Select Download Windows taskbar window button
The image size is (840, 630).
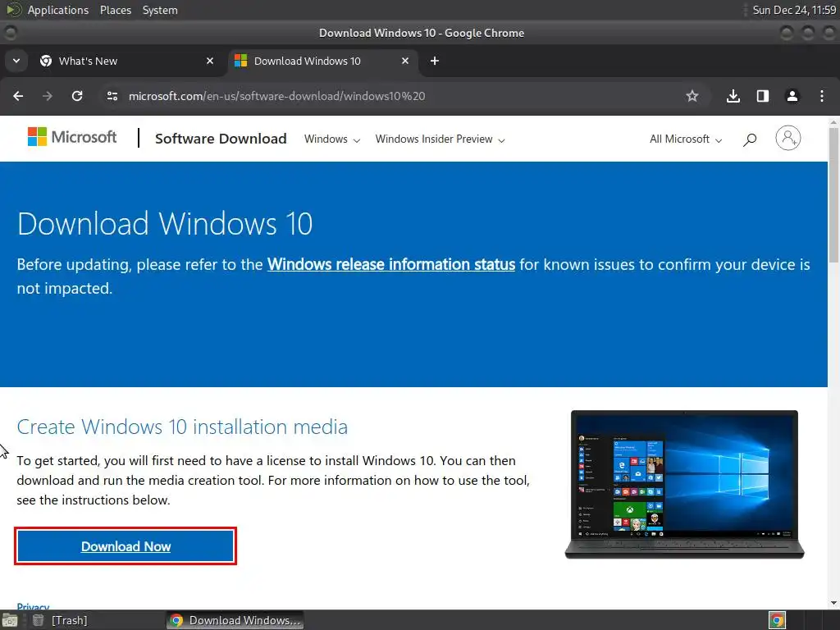235,620
